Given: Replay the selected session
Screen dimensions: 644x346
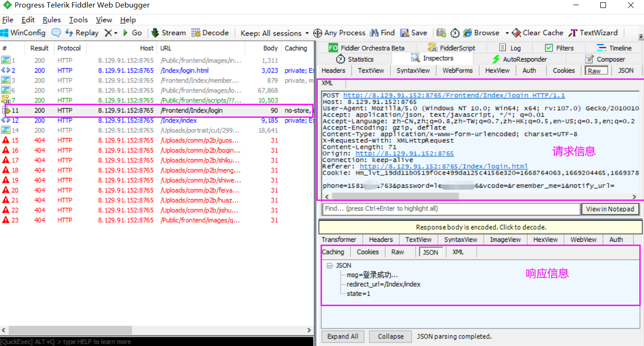Looking at the screenshot, I should [x=81, y=33].
